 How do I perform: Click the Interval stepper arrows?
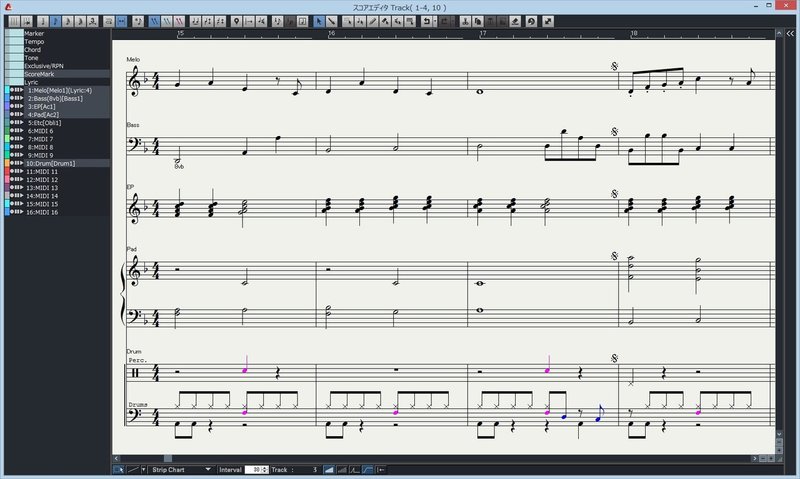point(265,470)
